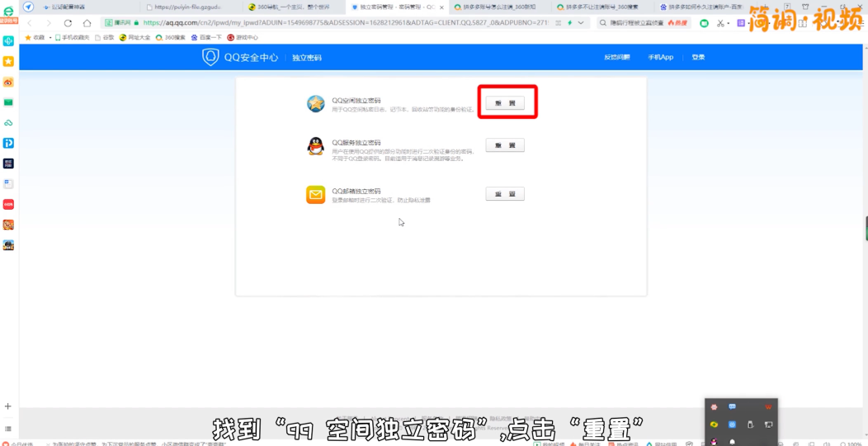Viewport: 868px width, 446px height.
Task: Click the 登录 link in header
Action: pyautogui.click(x=698, y=57)
